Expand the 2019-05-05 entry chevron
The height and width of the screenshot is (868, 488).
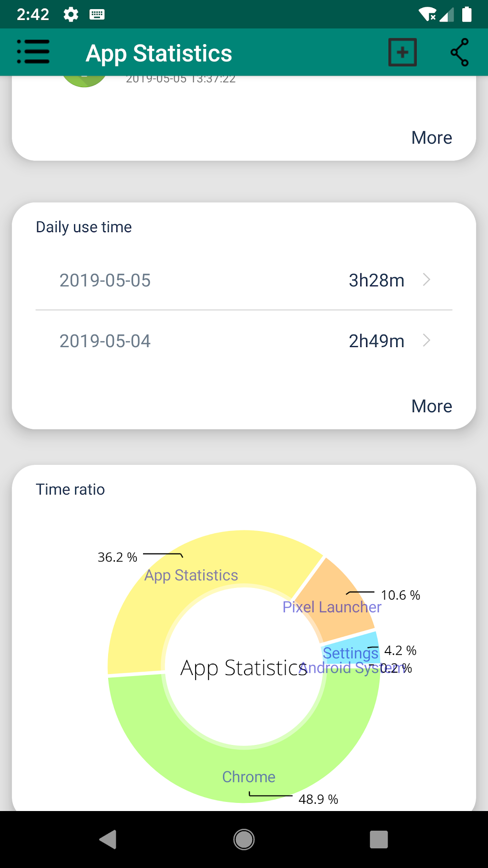427,280
